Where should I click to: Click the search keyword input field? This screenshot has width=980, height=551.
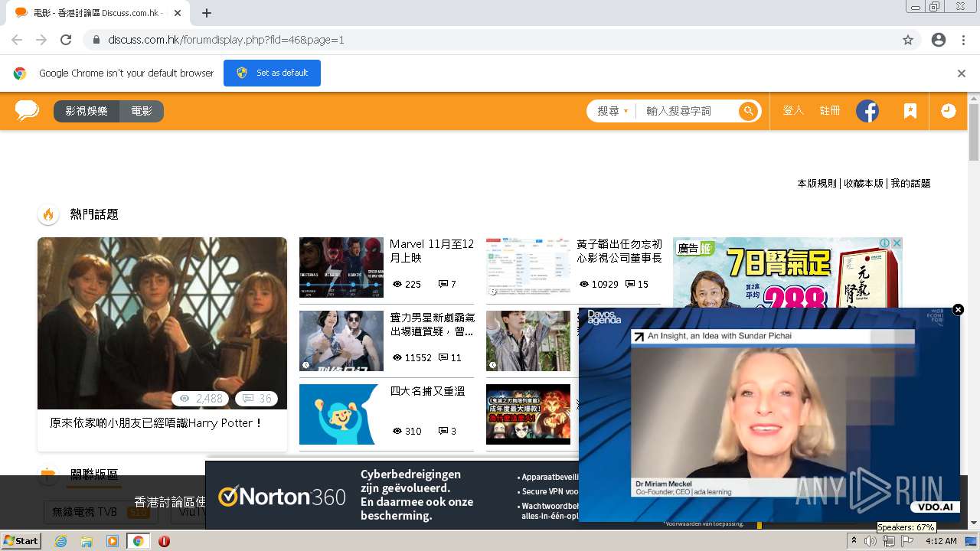click(688, 111)
